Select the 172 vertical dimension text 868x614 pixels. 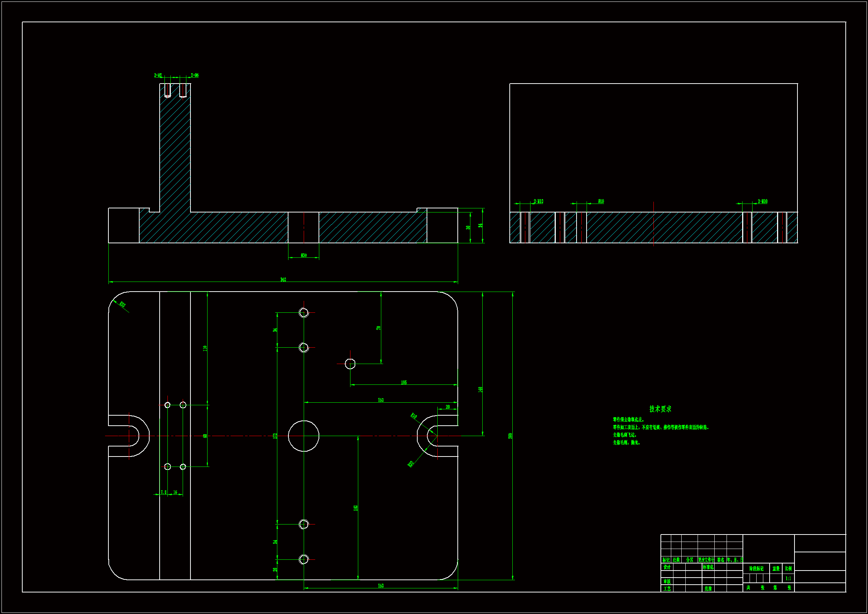(x=275, y=436)
